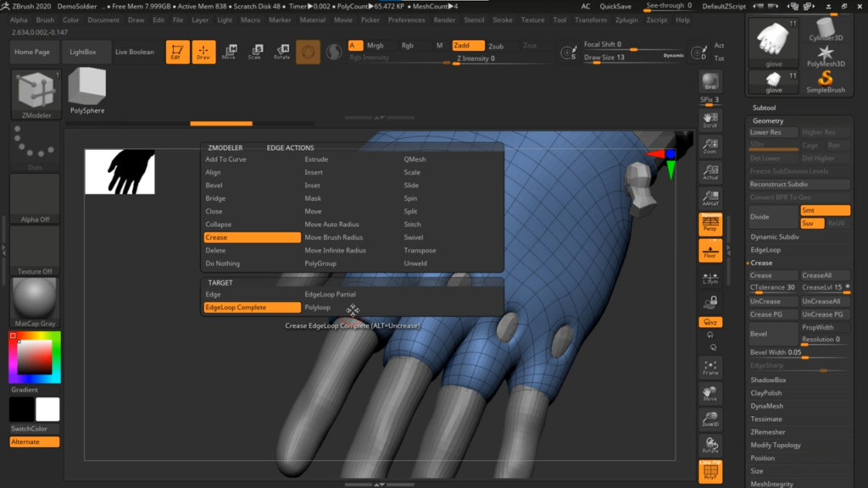868x488 pixels.
Task: Open LightBox
Action: [82, 52]
